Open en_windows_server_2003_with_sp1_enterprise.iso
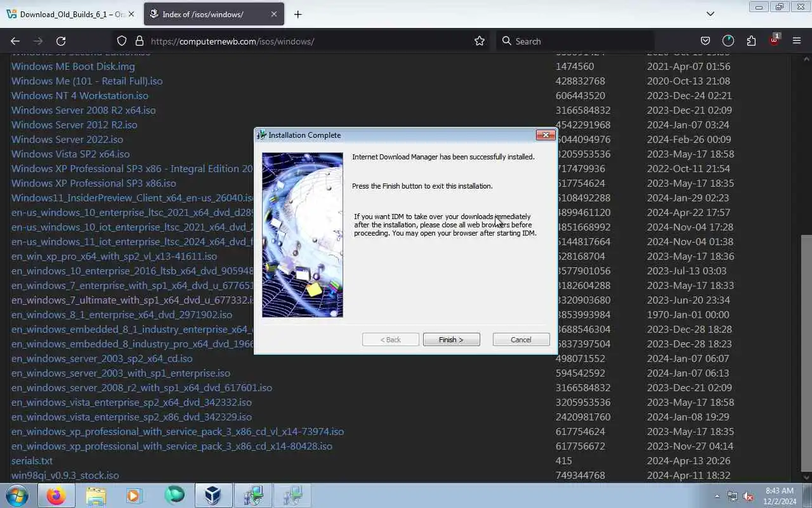Viewport: 812px width, 508px height. point(121,373)
